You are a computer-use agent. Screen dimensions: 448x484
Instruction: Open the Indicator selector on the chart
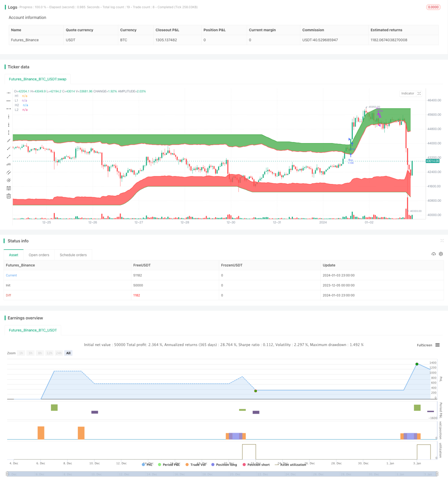pyautogui.click(x=408, y=93)
